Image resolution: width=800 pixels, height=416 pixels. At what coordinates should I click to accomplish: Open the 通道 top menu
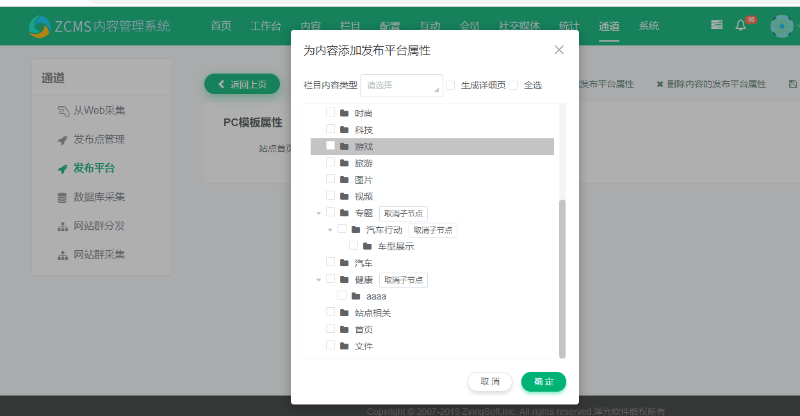(x=609, y=26)
